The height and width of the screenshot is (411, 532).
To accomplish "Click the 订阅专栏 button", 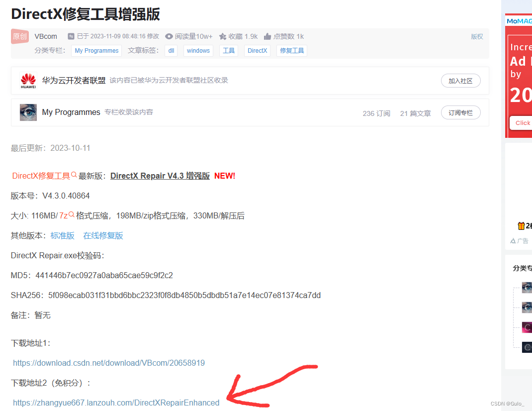I will click(460, 113).
